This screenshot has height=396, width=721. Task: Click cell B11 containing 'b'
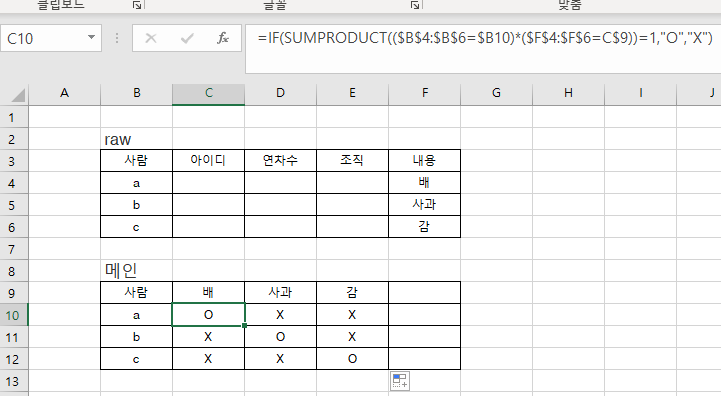click(137, 337)
